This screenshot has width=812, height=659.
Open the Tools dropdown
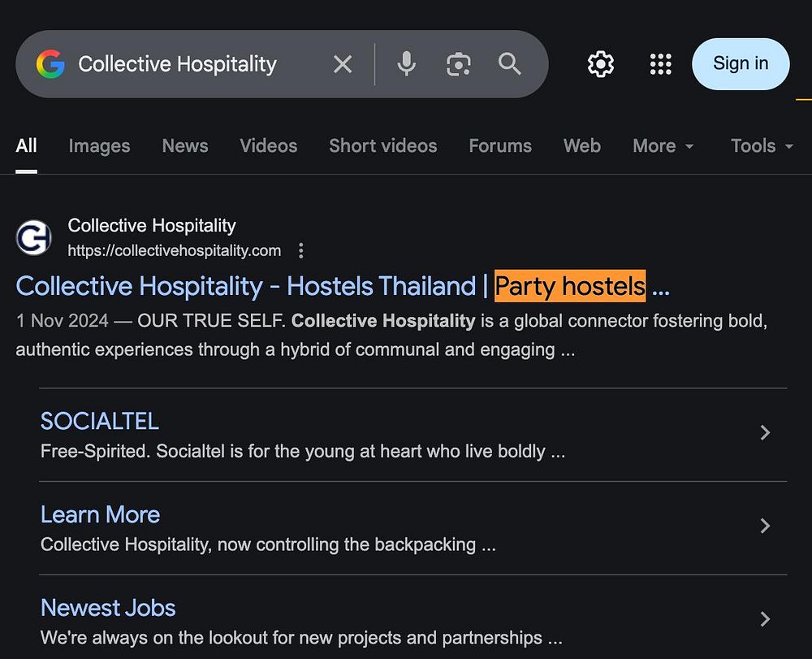(762, 146)
